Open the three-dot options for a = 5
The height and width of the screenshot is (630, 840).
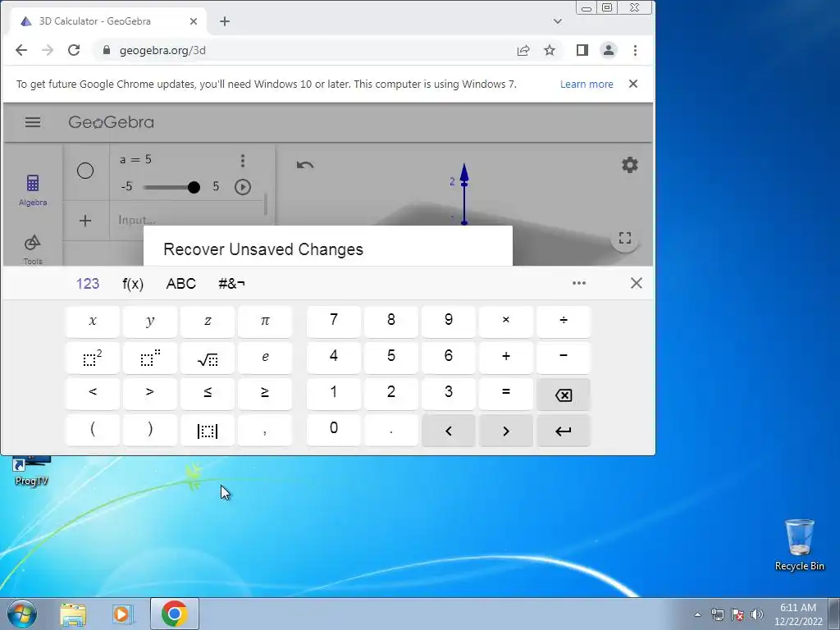(243, 161)
